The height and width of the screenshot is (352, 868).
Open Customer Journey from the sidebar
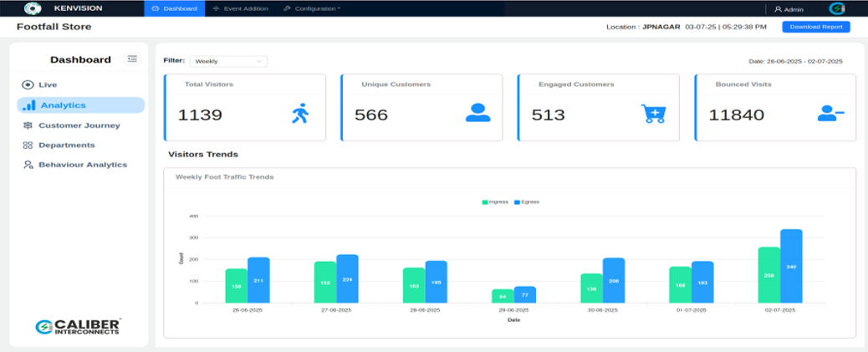79,125
